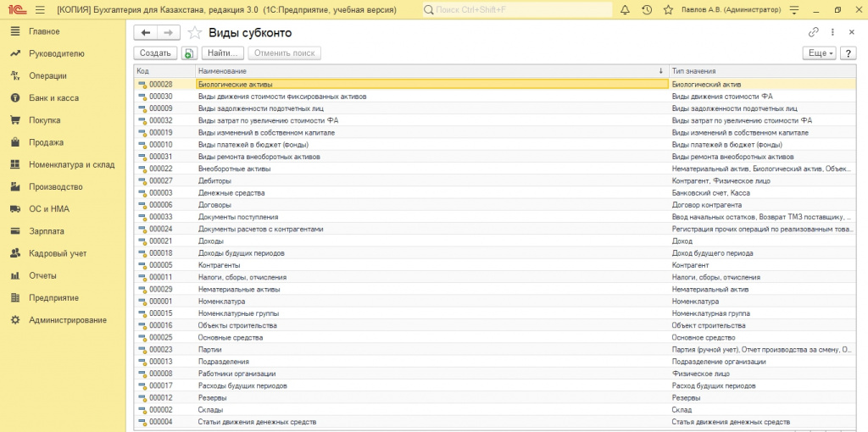Close the Виды субконто form
Viewport: 868px width, 432px height.
click(x=851, y=33)
